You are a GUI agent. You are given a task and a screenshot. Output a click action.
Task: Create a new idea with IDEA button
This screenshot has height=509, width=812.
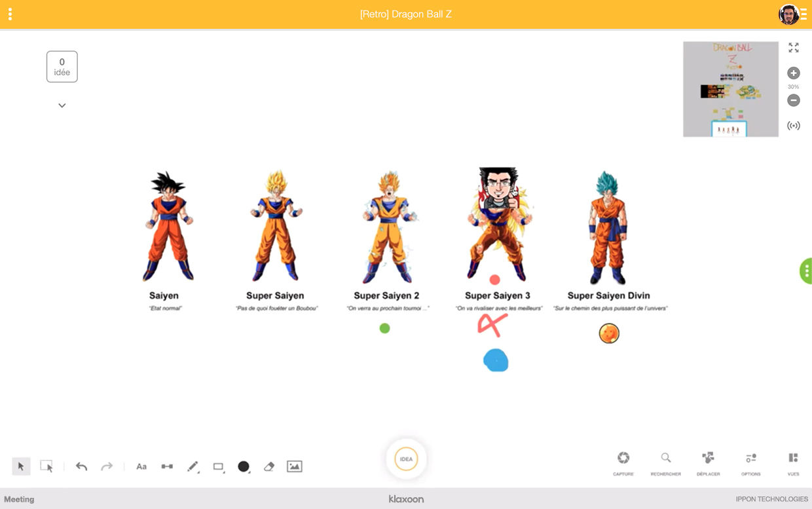406,459
